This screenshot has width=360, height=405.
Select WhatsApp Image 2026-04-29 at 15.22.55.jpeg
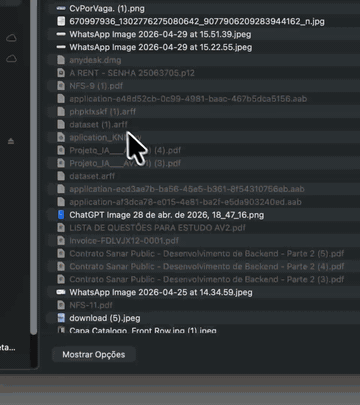[161, 47]
